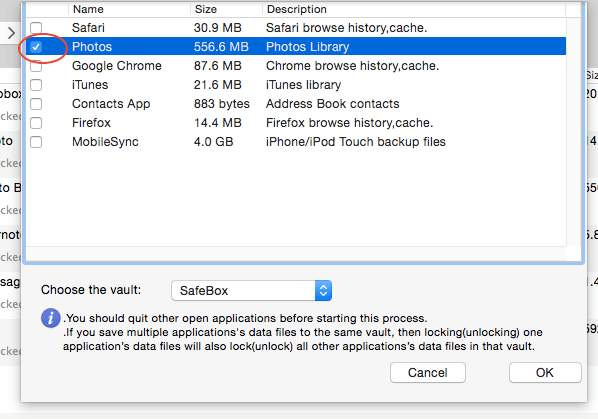Click the 87.6 MB size cell

pos(217,66)
